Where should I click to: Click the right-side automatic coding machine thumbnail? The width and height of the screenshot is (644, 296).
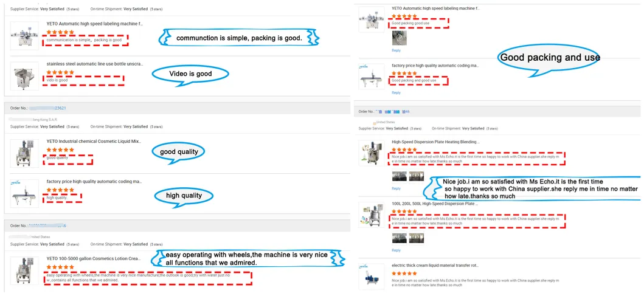pyautogui.click(x=372, y=77)
